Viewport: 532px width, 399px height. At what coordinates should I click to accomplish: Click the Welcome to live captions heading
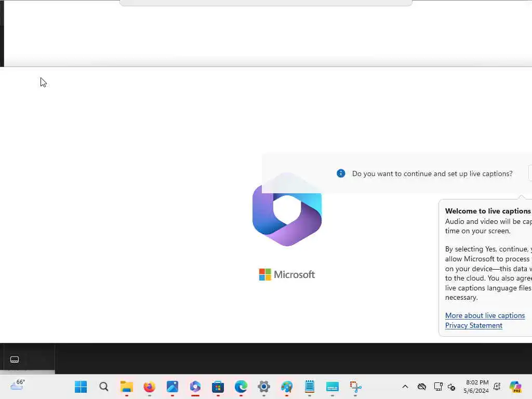tap(488, 211)
